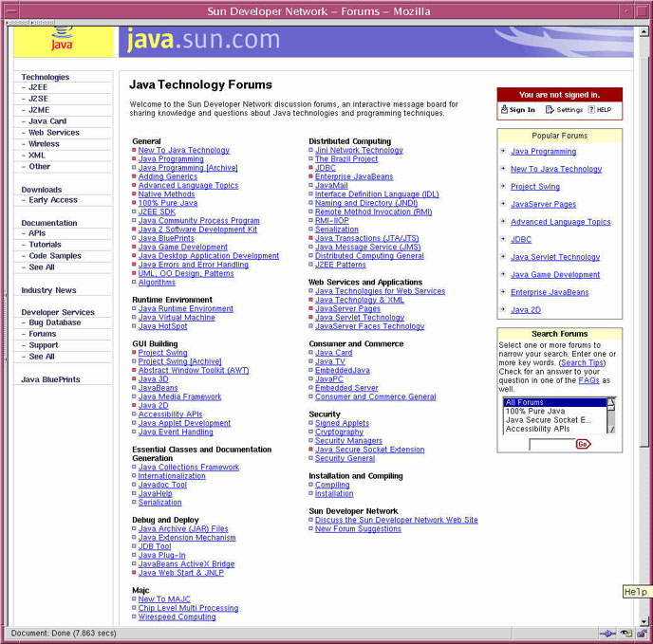Focus the Search Forums keyword field

pyautogui.click(x=551, y=445)
